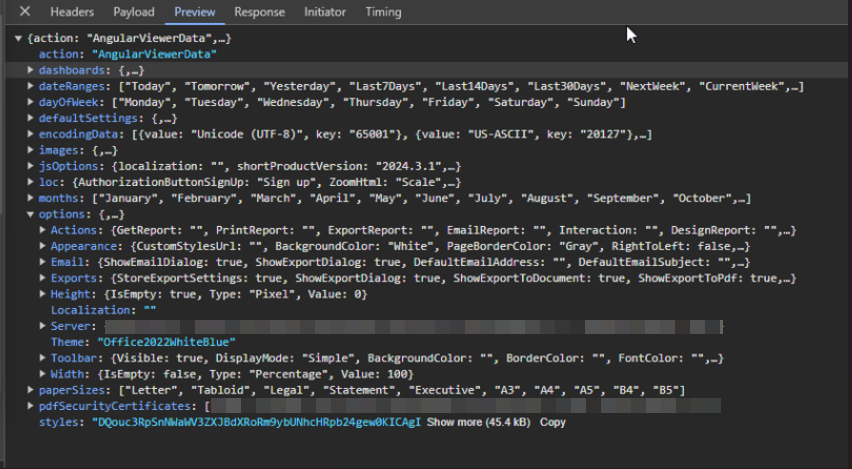Click the shortProductVersion "2024.3.1" value
Image resolution: width=852 pixels, height=469 pixels.
pos(410,166)
